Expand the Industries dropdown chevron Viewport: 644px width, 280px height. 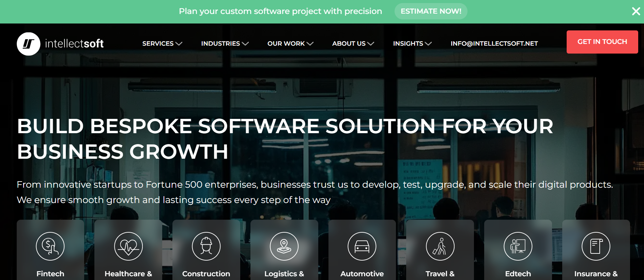pos(245,44)
